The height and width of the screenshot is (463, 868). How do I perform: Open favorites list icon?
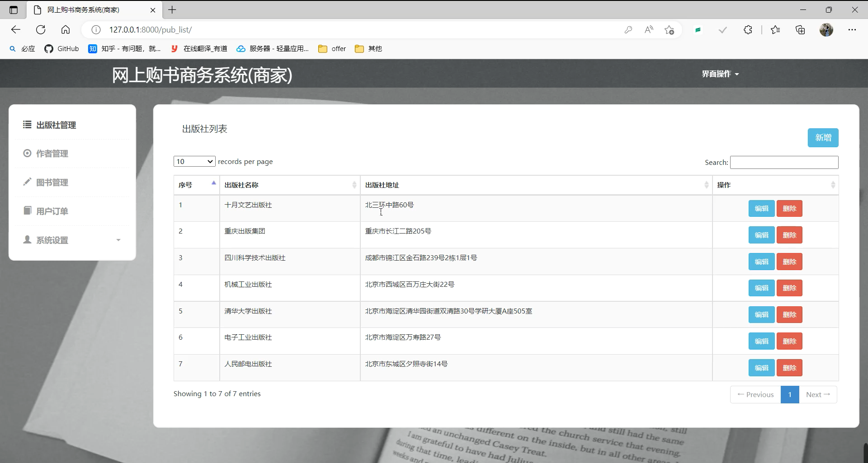coord(775,30)
